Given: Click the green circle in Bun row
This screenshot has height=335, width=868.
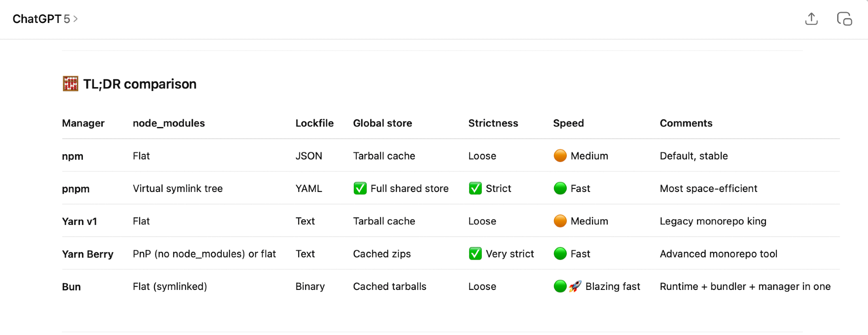Looking at the screenshot, I should tap(560, 286).
